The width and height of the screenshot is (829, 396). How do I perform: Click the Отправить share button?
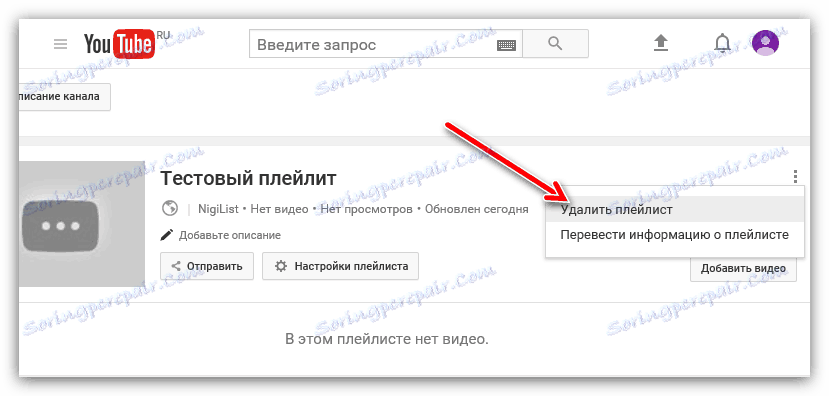pyautogui.click(x=207, y=266)
